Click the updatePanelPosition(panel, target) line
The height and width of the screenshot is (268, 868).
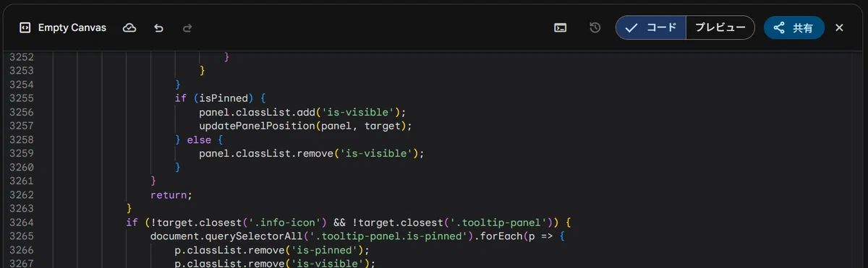(x=305, y=126)
